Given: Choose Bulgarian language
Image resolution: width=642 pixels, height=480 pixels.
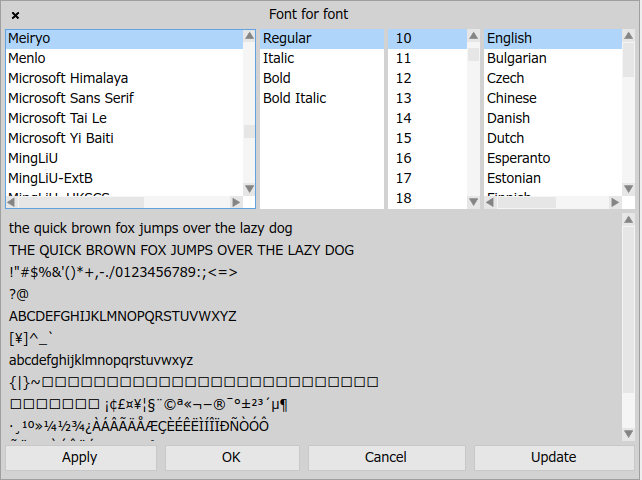Looking at the screenshot, I should click(x=553, y=58).
